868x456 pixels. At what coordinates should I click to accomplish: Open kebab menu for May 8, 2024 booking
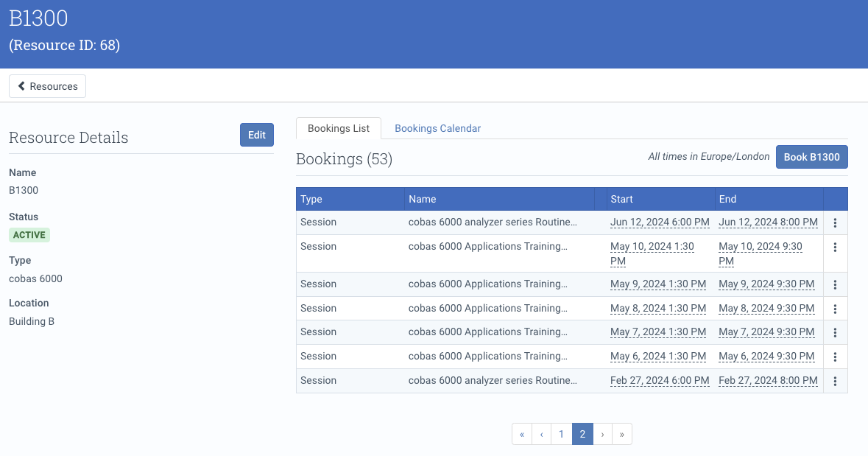coord(835,309)
